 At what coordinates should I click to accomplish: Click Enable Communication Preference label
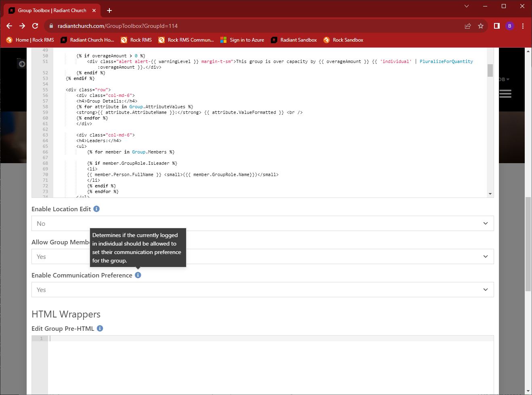coord(82,275)
